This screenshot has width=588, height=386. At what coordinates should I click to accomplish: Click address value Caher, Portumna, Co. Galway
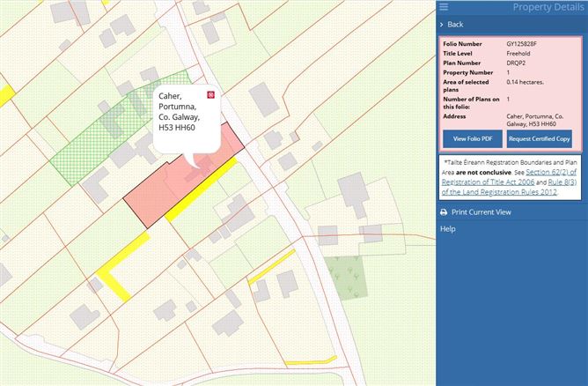coord(535,120)
